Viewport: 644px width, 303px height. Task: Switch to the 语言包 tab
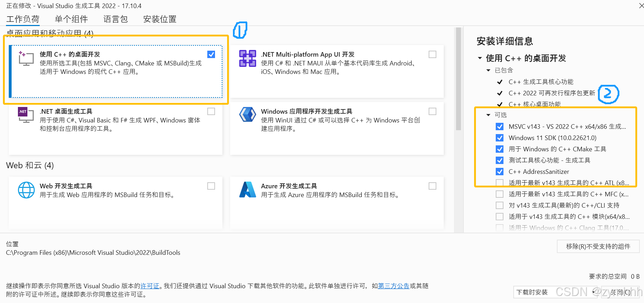point(116,19)
